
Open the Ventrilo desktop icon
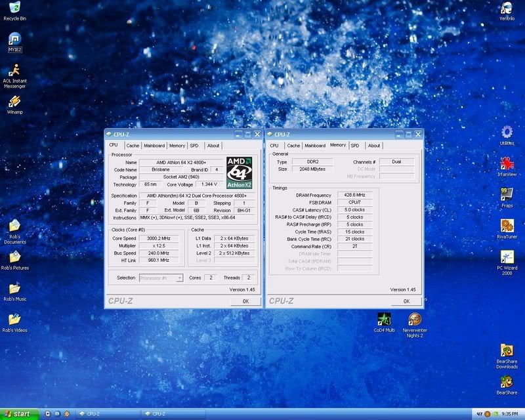(506, 9)
